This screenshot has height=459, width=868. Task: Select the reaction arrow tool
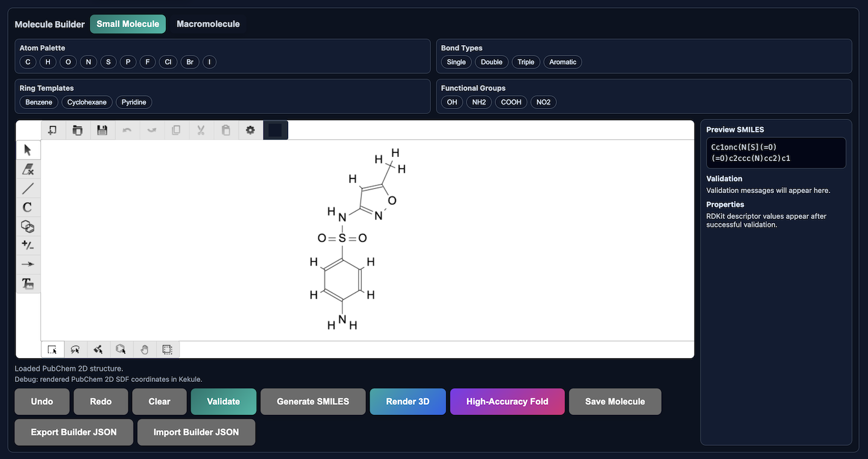click(28, 264)
